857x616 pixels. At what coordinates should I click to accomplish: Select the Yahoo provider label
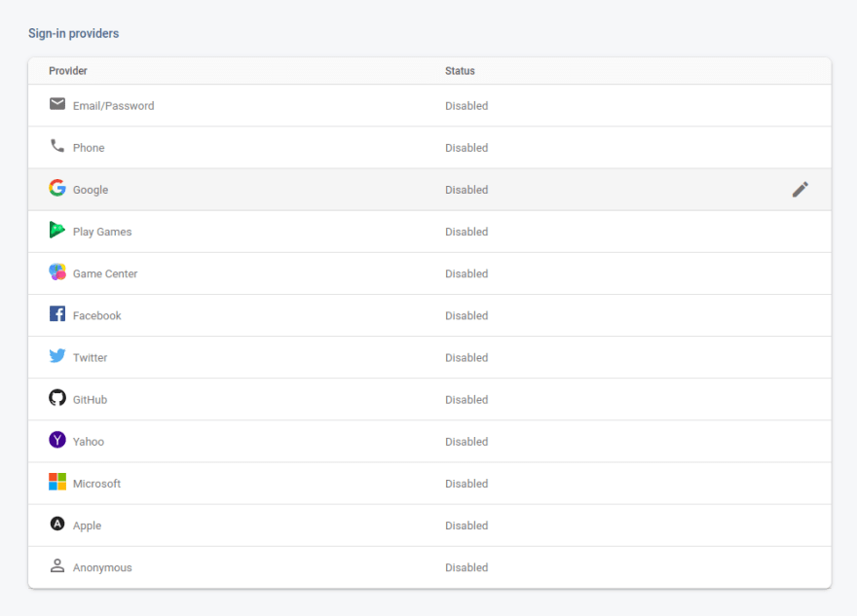(89, 442)
